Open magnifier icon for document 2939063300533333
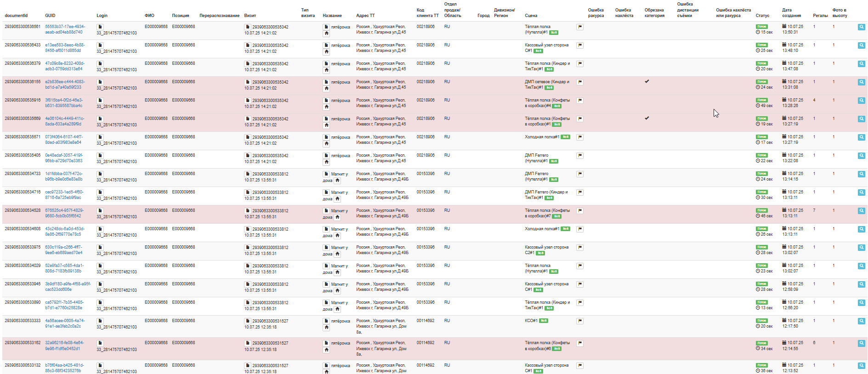 861,321
